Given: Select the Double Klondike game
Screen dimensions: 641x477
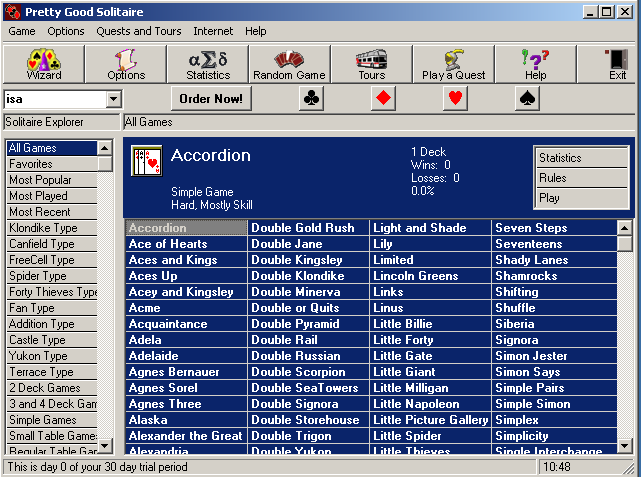Looking at the screenshot, I should tap(308, 276).
